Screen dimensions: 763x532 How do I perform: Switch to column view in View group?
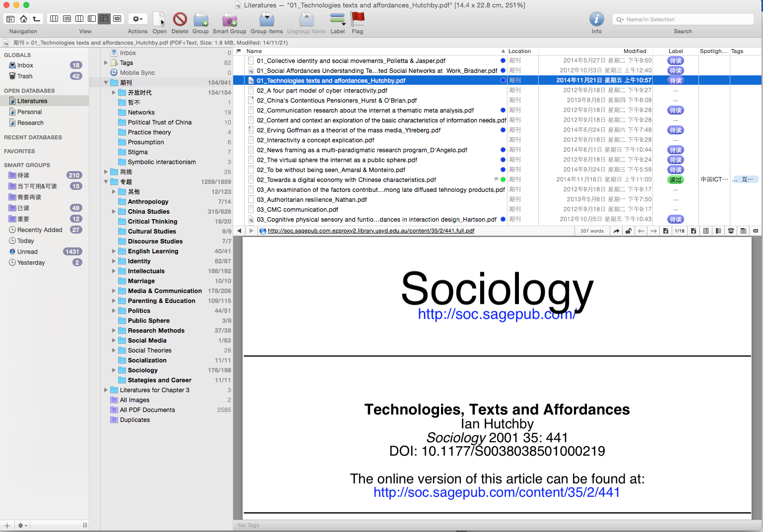coord(79,19)
